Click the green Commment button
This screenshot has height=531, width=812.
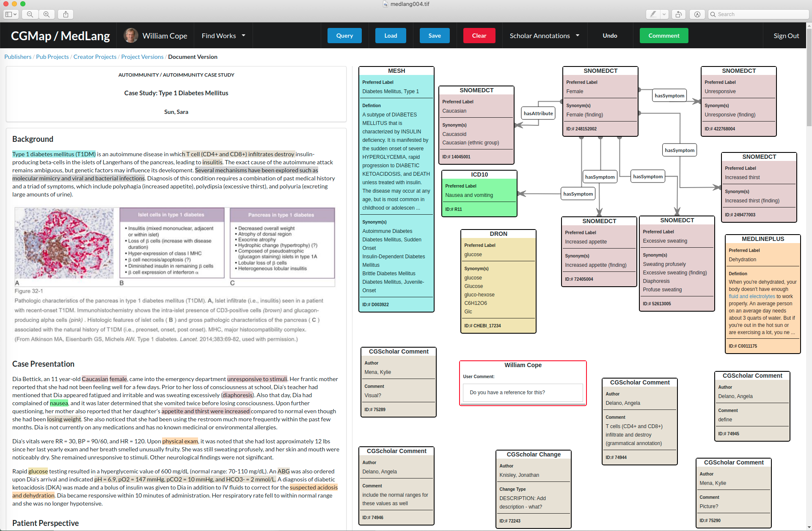click(x=664, y=36)
